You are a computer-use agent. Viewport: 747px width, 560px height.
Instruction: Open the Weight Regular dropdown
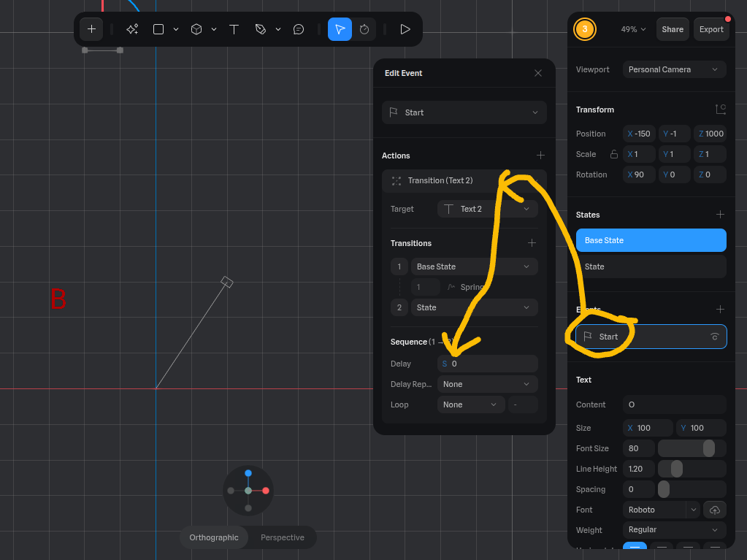pyautogui.click(x=674, y=530)
